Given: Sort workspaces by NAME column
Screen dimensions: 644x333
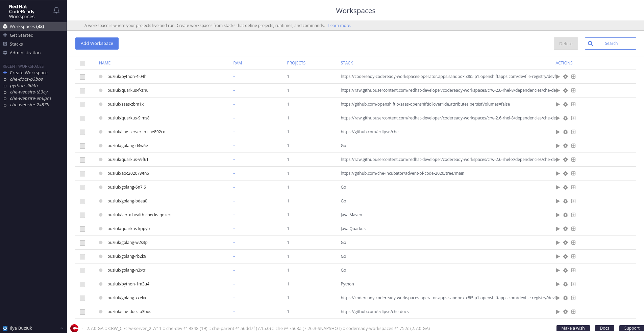Looking at the screenshot, I should point(105,63).
